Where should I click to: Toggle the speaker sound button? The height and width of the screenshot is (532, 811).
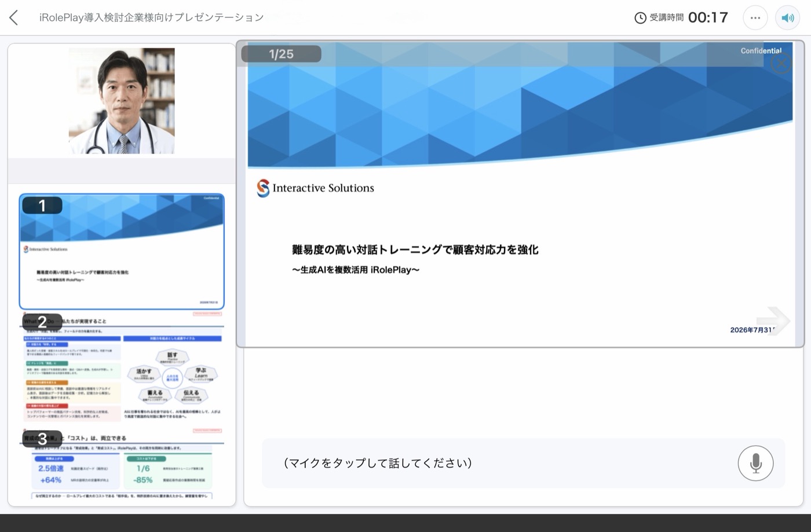(x=787, y=18)
